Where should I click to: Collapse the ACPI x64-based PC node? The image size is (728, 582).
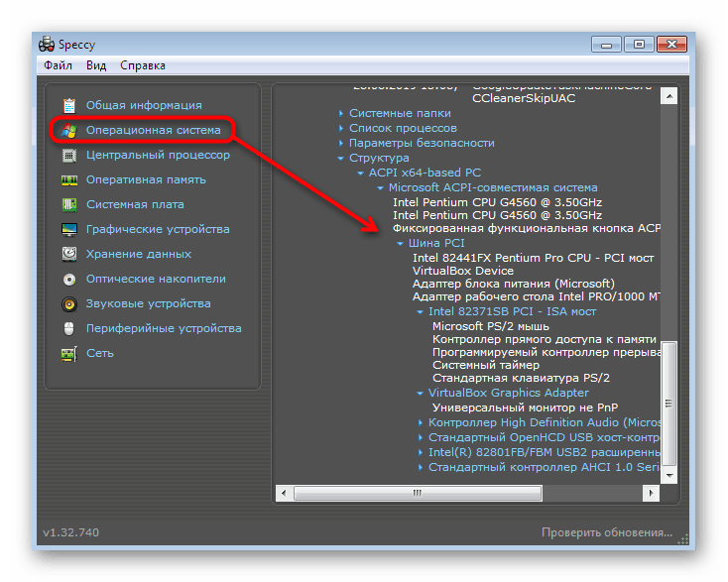pyautogui.click(x=360, y=174)
